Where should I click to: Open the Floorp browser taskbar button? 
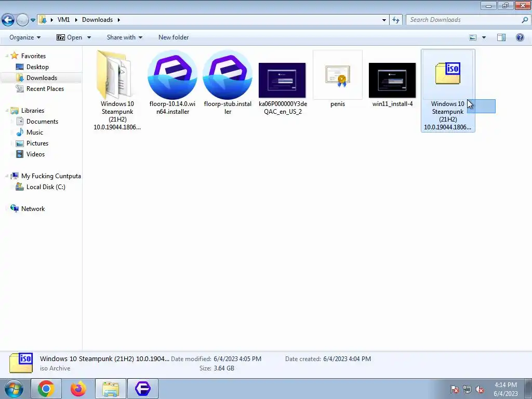(142, 389)
